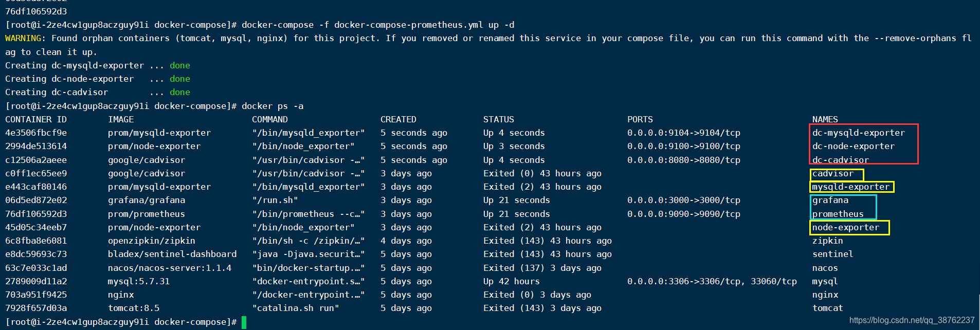Image resolution: width=980 pixels, height=330 pixels.
Task: Click the "Up 42 hours" status
Action: [512, 281]
